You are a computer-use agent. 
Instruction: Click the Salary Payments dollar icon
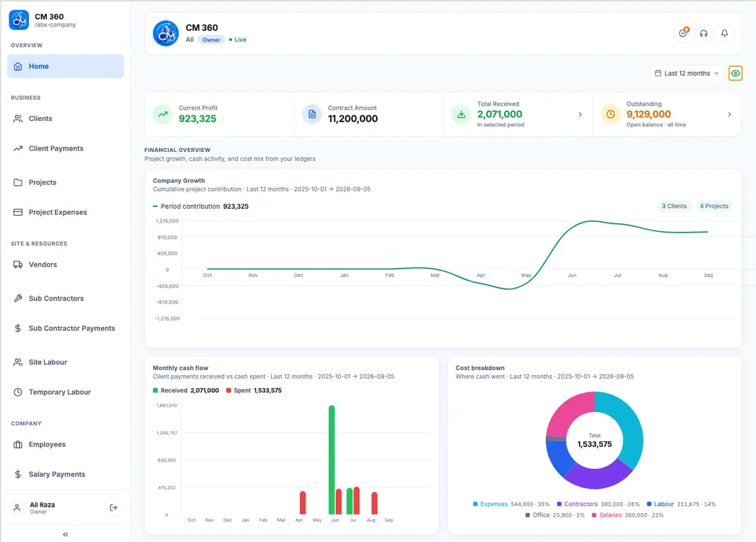coord(18,475)
